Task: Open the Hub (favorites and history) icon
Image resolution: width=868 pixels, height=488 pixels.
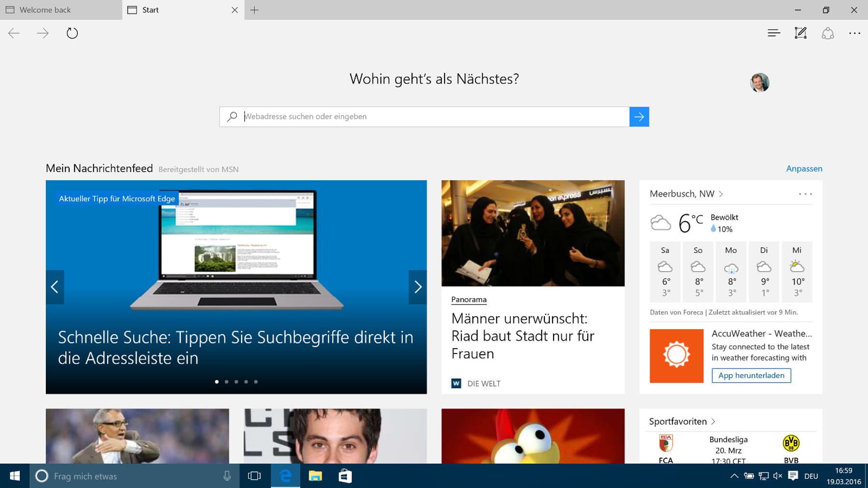Action: pyautogui.click(x=774, y=33)
